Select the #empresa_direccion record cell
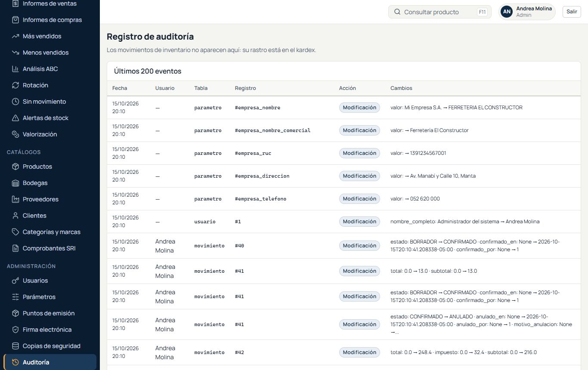The image size is (588, 370). coord(262,176)
